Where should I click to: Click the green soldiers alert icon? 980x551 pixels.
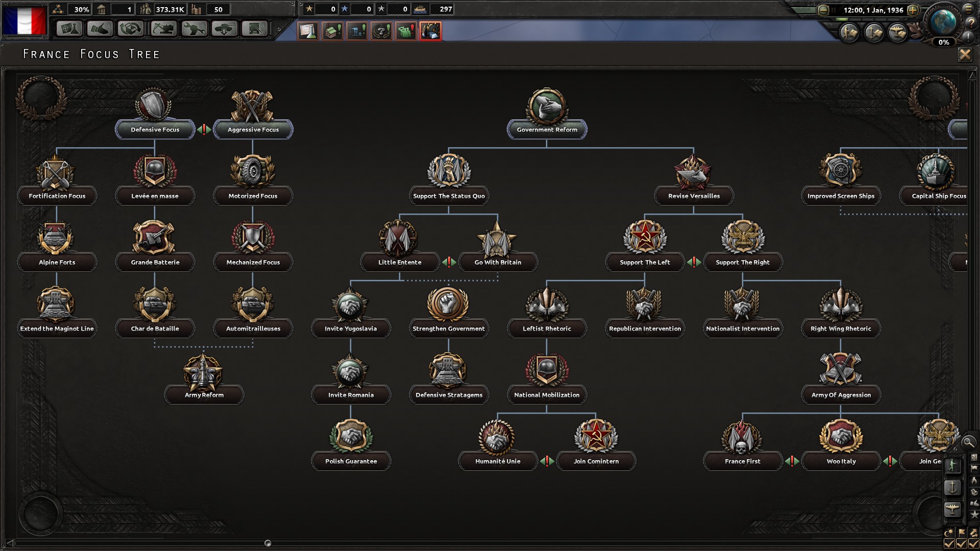click(x=406, y=31)
